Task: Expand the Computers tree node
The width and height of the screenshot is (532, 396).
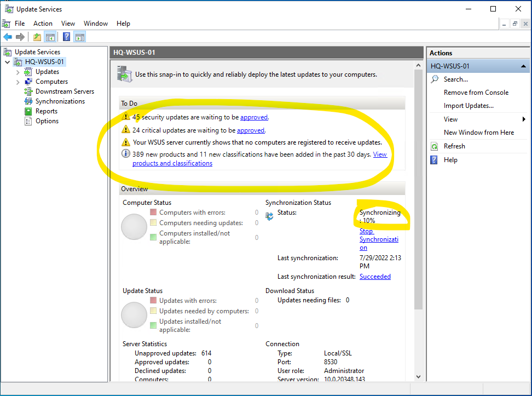Action: [18, 82]
